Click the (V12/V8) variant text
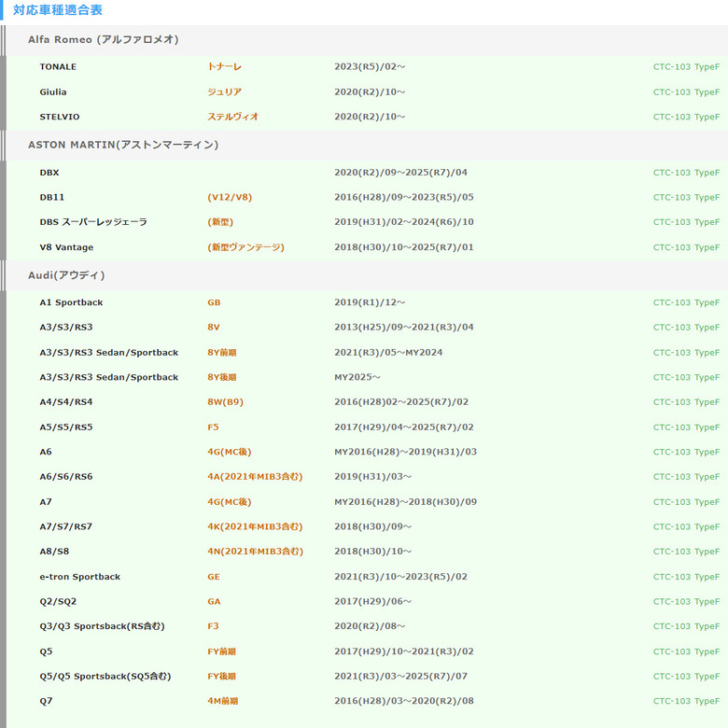The height and width of the screenshot is (728, 728). coord(230,197)
